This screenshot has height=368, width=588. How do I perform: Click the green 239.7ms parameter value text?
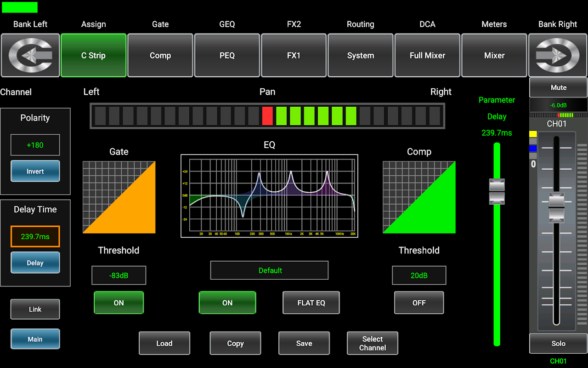click(x=497, y=133)
